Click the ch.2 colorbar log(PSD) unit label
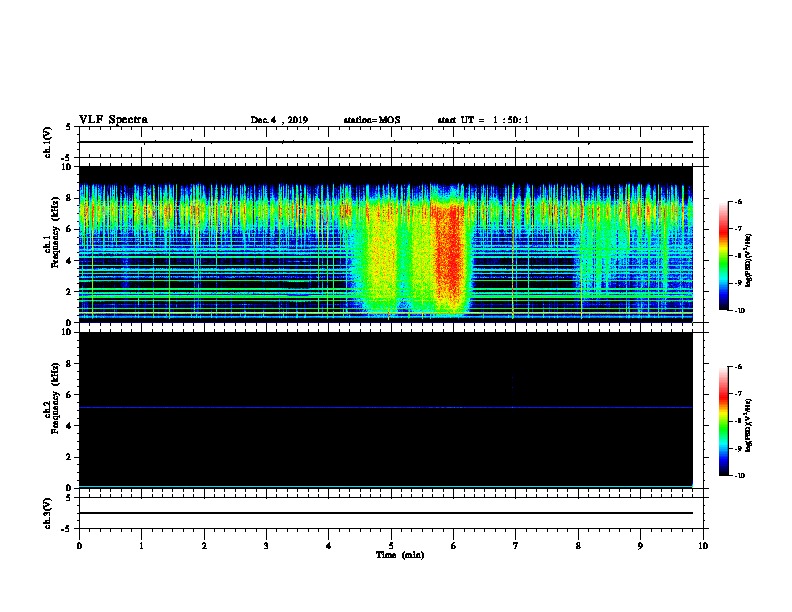This screenshot has width=792, height=612. [x=748, y=426]
